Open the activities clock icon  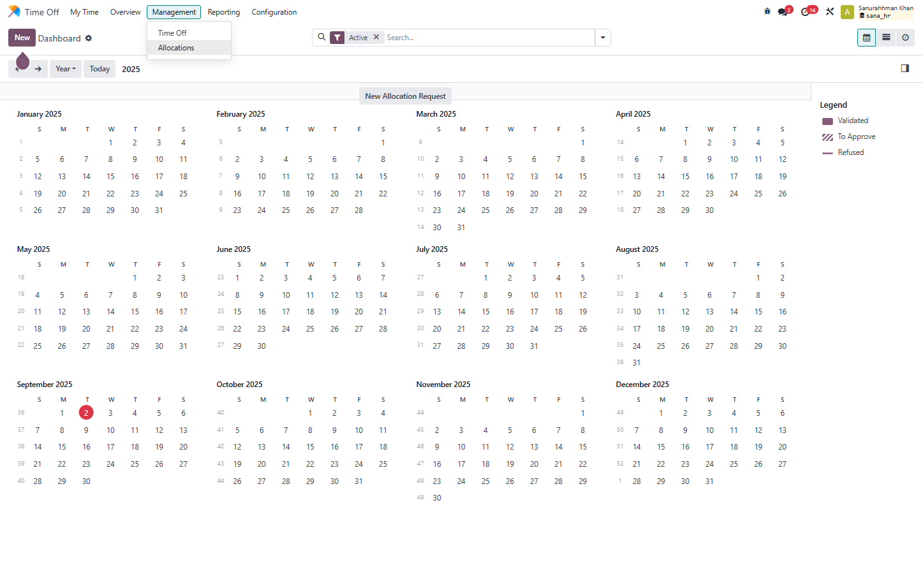806,11
